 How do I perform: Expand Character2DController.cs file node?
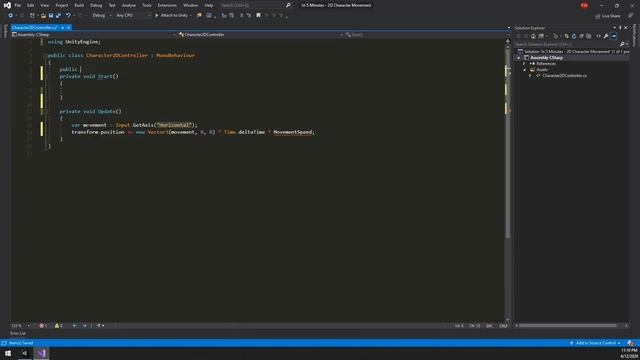coord(530,76)
